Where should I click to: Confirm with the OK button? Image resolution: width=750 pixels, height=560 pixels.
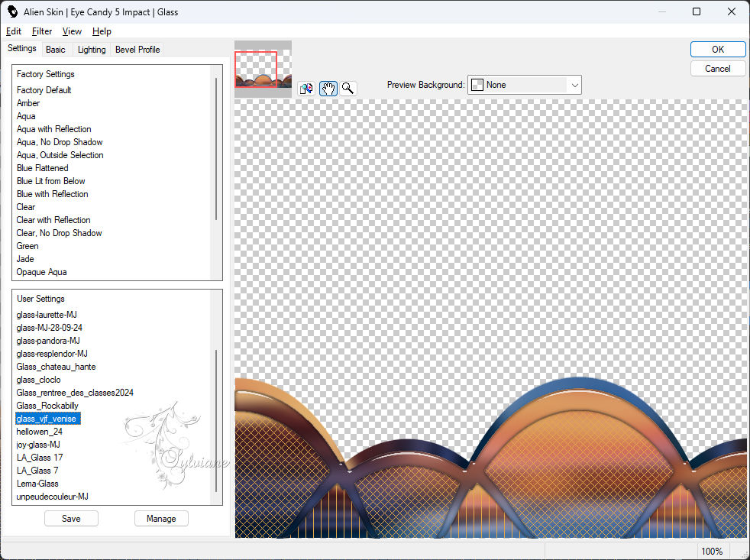click(717, 50)
